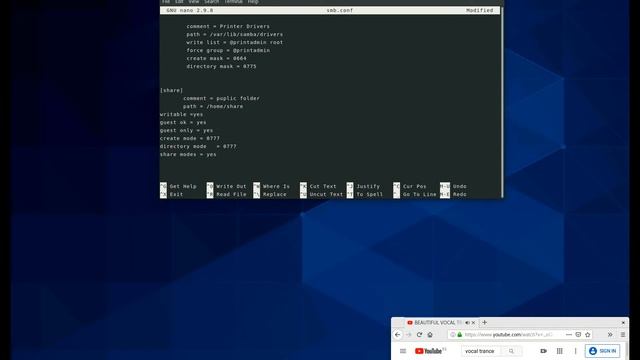
Task: Click the 'Where Is' nano shortcut label
Action: pyautogui.click(x=276, y=186)
